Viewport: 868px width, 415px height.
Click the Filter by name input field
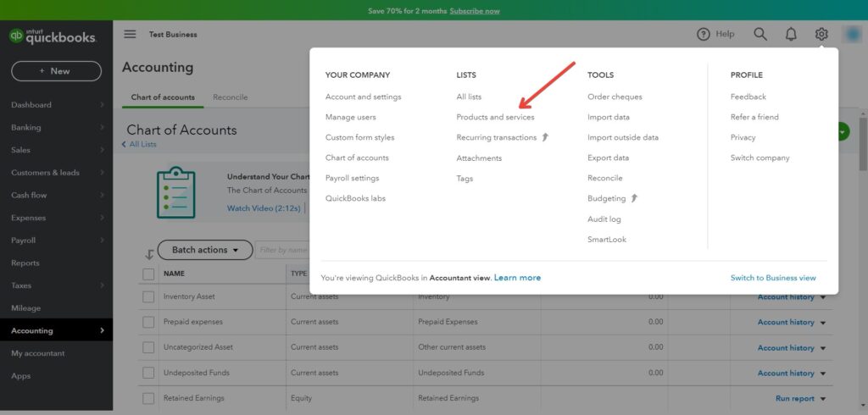click(x=282, y=250)
